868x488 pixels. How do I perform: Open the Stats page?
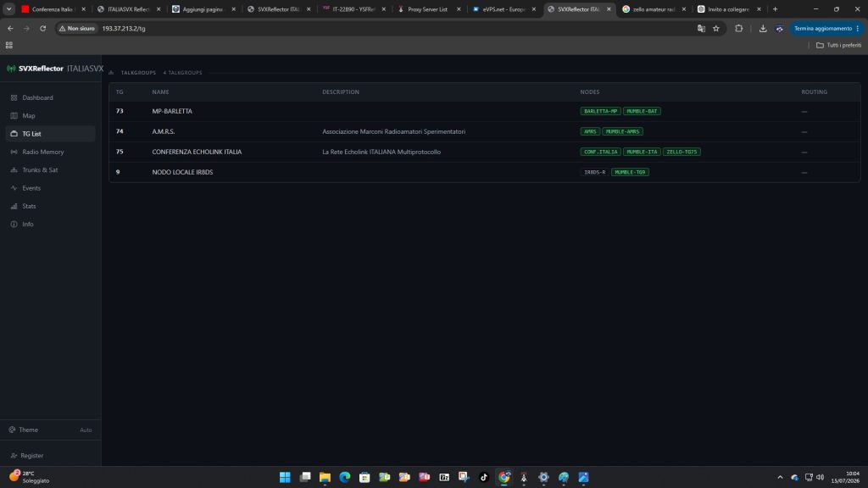[x=50, y=206]
